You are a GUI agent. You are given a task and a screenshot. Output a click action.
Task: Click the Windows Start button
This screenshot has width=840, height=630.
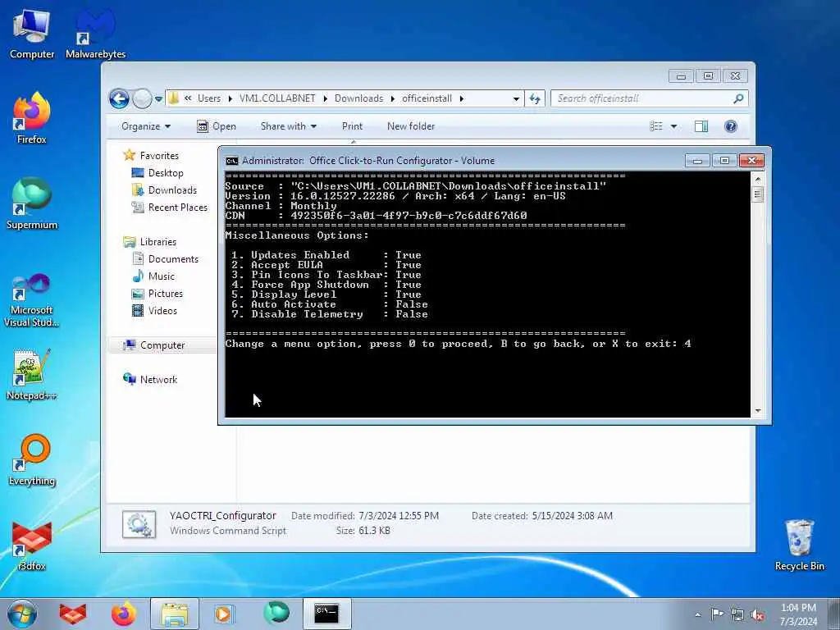[22, 614]
